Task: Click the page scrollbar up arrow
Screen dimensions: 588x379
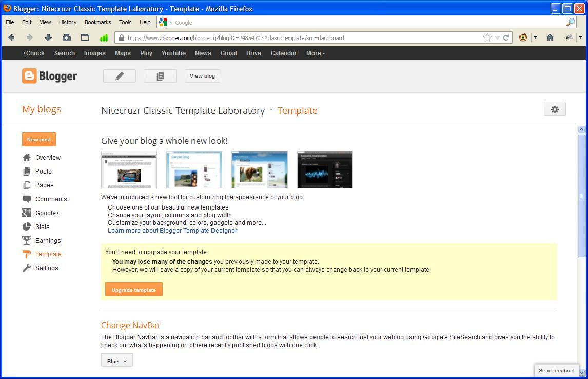Action: click(x=582, y=129)
